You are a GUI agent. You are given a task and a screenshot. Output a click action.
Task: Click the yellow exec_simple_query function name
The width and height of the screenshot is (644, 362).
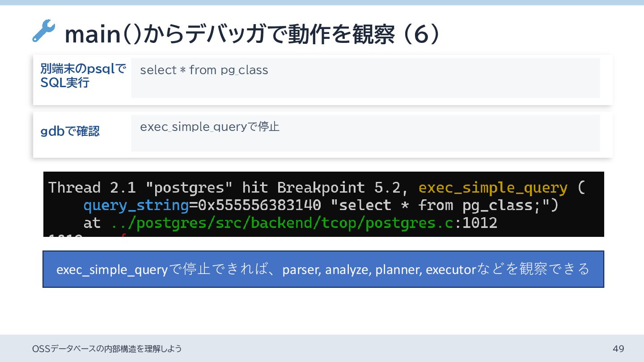click(492, 188)
